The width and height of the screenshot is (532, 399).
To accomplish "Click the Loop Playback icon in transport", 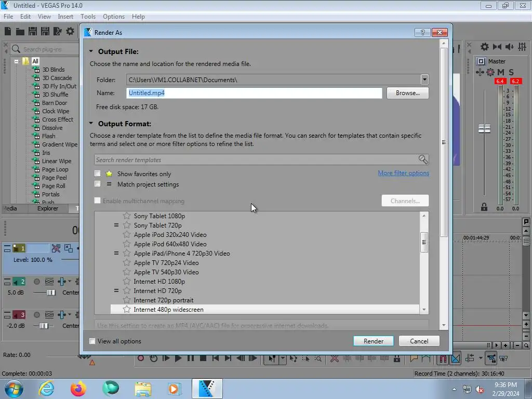I will 153,358.
